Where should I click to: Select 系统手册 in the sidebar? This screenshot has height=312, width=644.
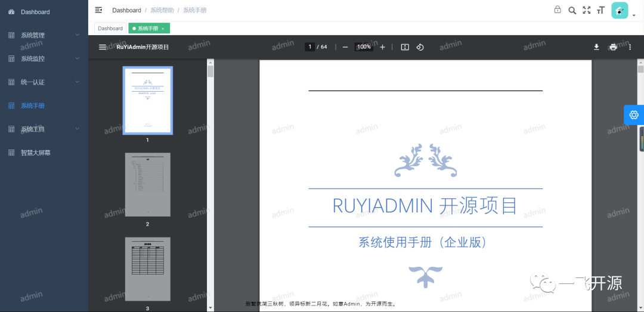click(44, 105)
